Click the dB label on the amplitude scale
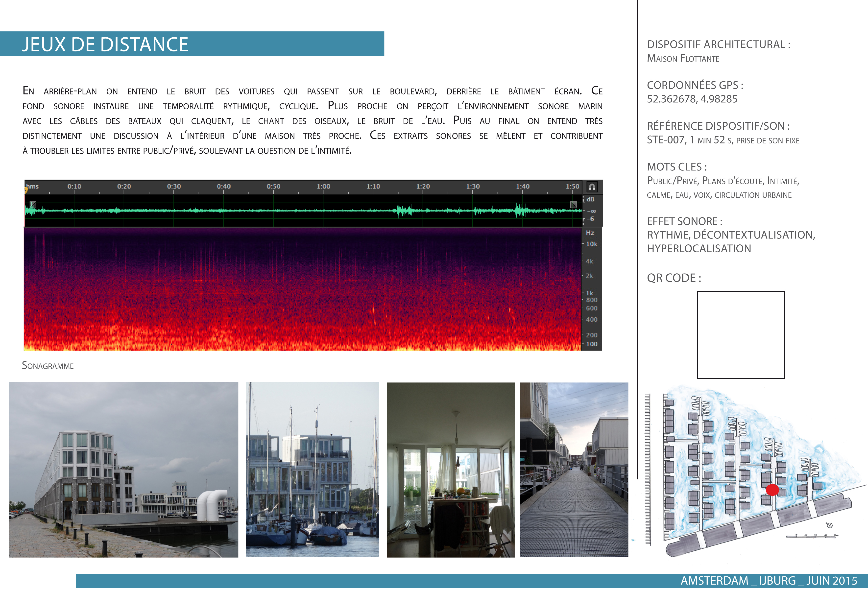The image size is (868, 590). point(590,199)
